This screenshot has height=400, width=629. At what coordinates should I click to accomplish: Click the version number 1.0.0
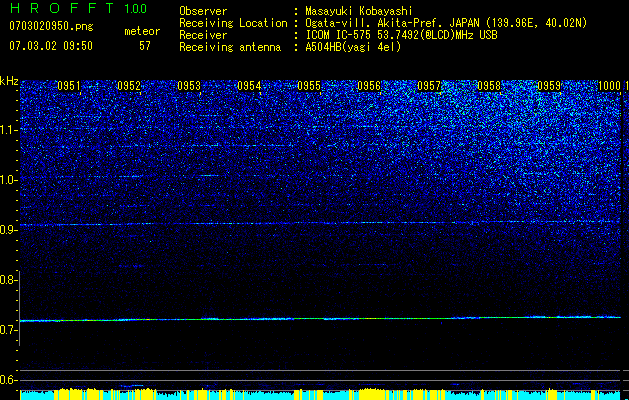click(x=135, y=8)
